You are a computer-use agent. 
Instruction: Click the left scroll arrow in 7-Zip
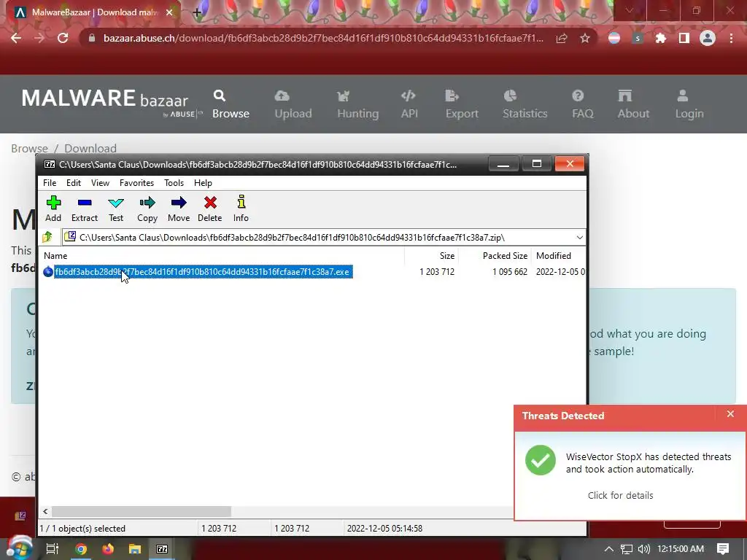45,511
